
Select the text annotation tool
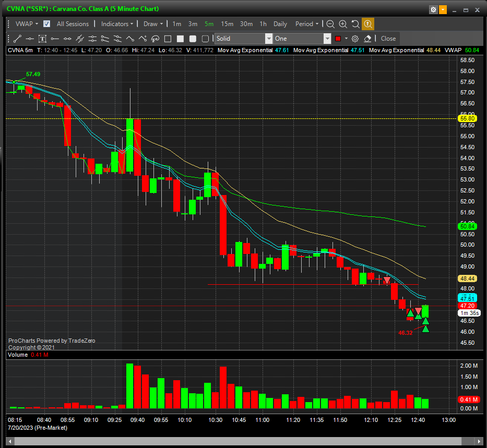[x=42, y=39]
